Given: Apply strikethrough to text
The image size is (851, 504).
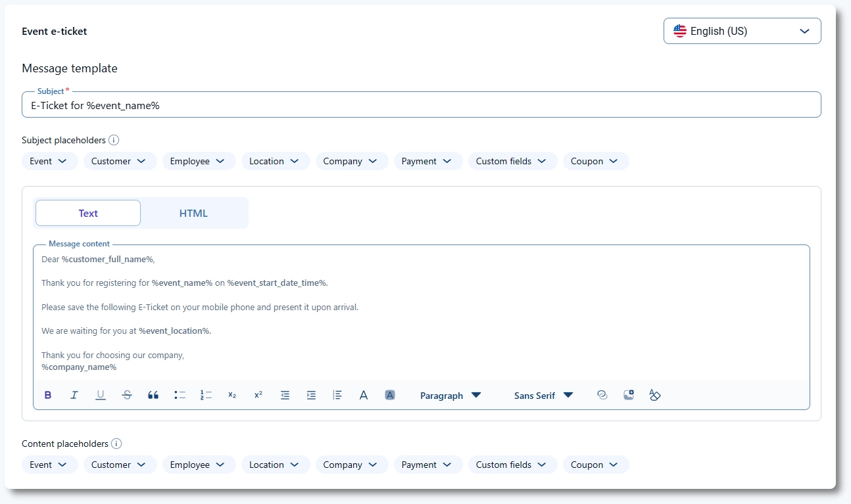Looking at the screenshot, I should pyautogui.click(x=127, y=395).
